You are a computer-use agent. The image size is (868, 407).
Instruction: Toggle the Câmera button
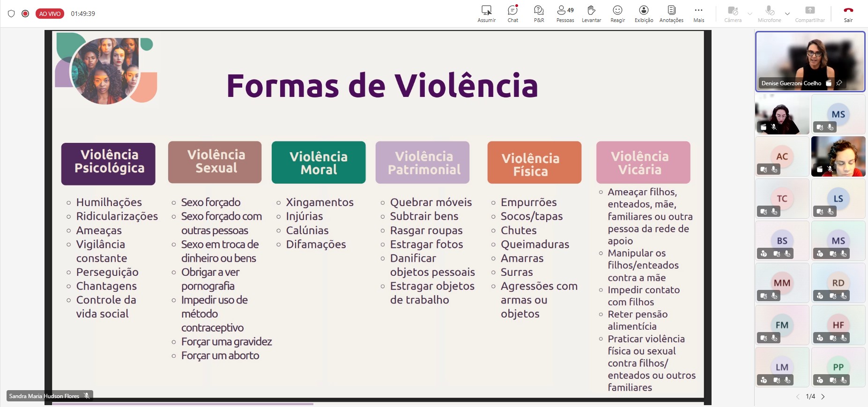point(733,14)
